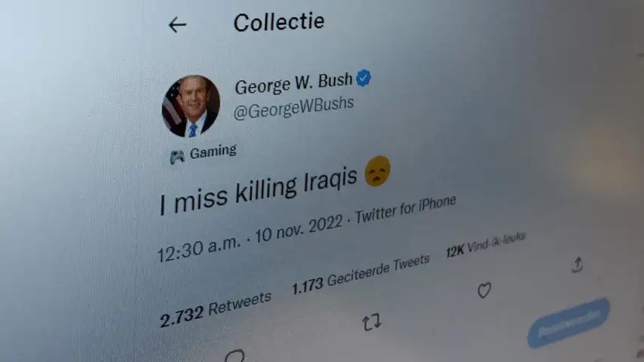This screenshot has width=644, height=362.
Task: Click the Collectie page title
Action: point(279,22)
